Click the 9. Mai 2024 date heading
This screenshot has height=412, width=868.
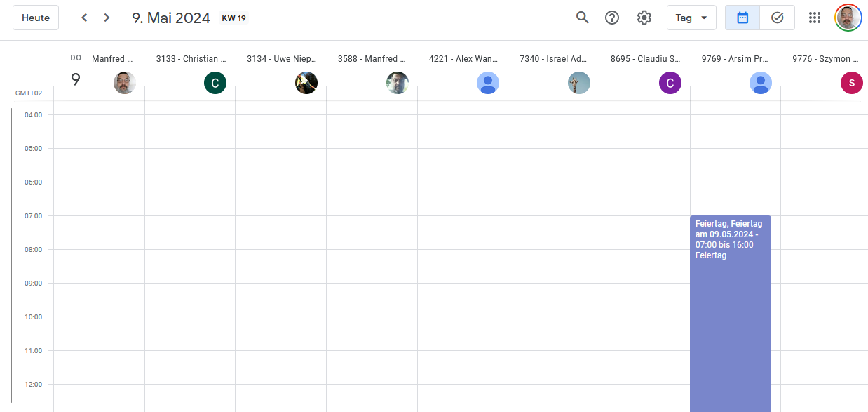click(x=171, y=18)
